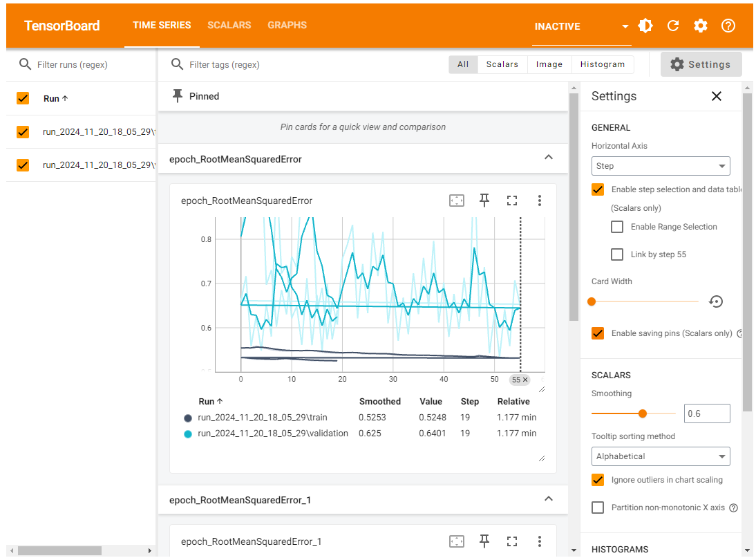Image resolution: width=756 pixels, height=558 pixels.
Task: Uncheck Ignore outliers in chart scaling
Action: [598, 480]
